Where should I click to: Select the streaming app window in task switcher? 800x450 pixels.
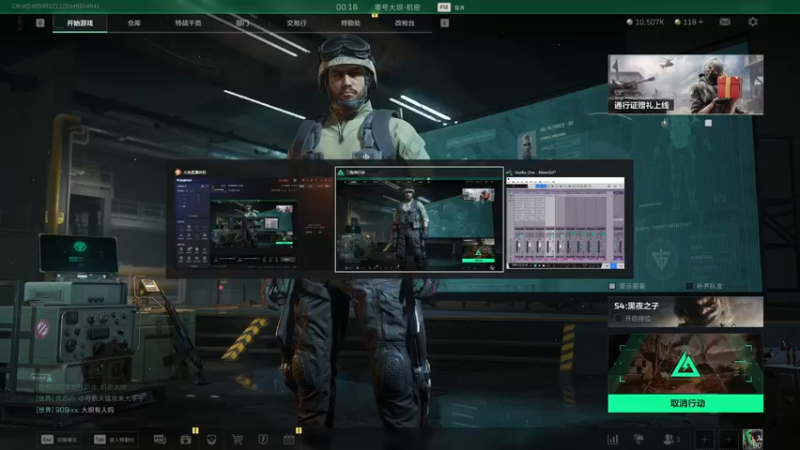[x=251, y=218]
